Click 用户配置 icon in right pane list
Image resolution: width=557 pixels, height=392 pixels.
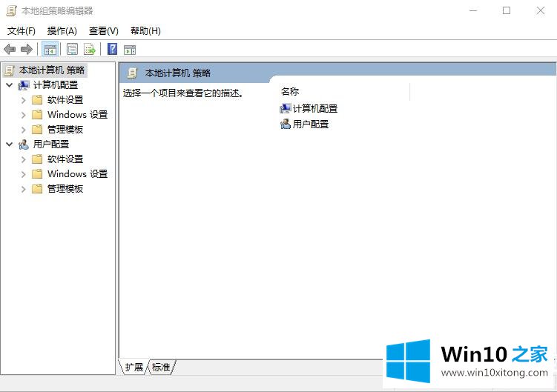click(x=286, y=124)
